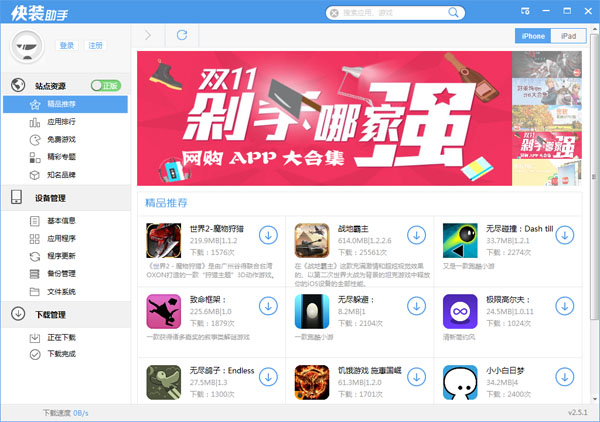600x422 pixels.
Task: Clear search with the X icon
Action: (x=334, y=13)
